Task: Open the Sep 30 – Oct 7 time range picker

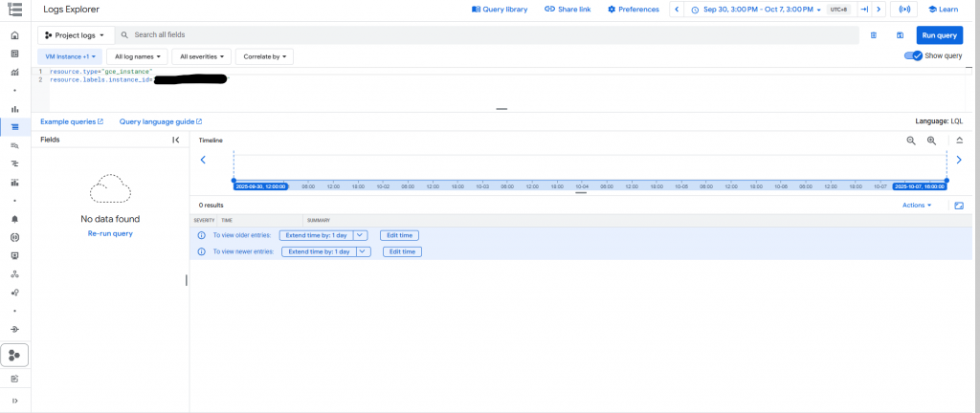Action: 756,10
